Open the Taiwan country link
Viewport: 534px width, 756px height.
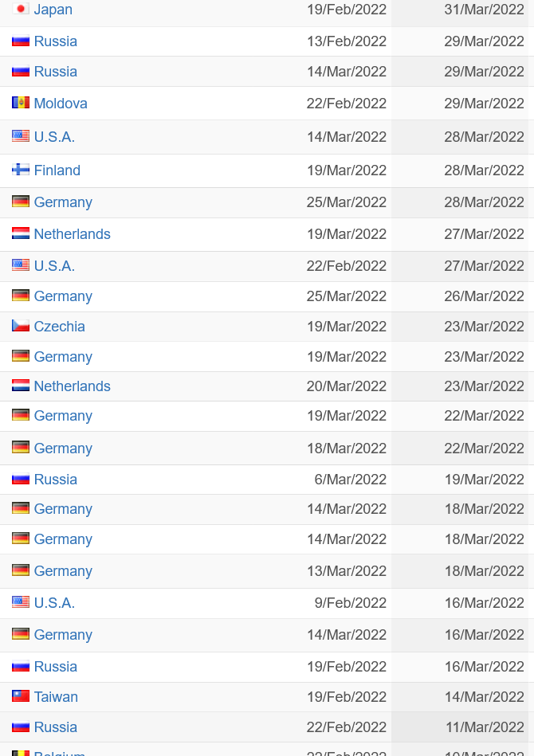[56, 697]
